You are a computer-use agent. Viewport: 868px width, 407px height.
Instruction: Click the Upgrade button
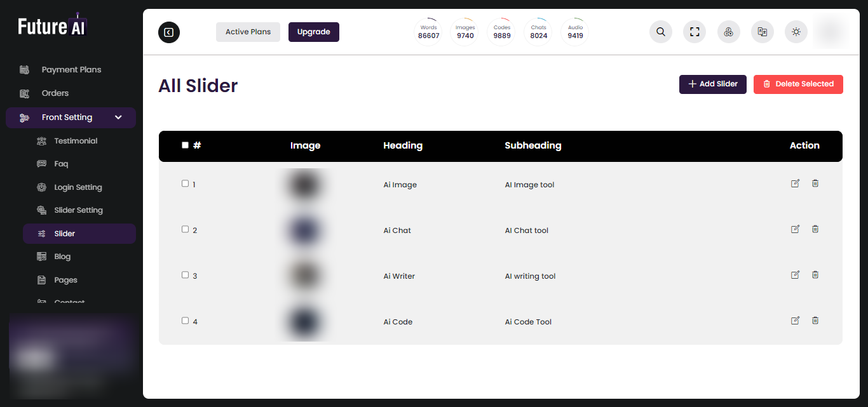(313, 32)
